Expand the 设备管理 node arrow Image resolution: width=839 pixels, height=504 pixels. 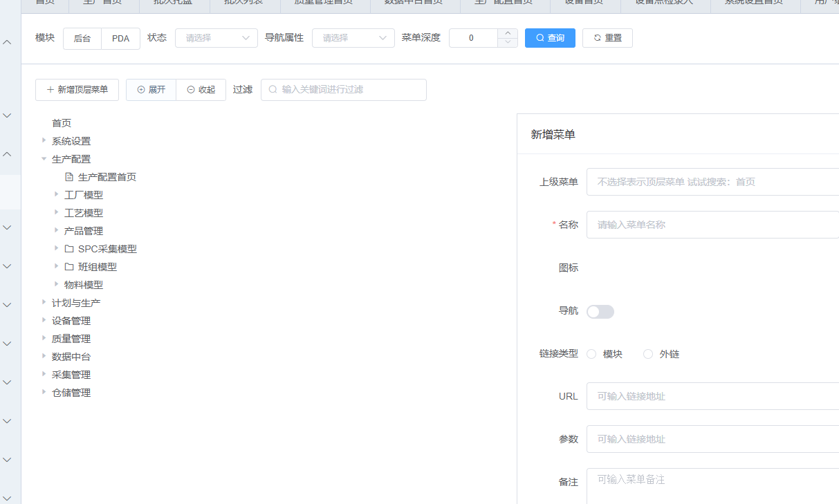click(44, 320)
